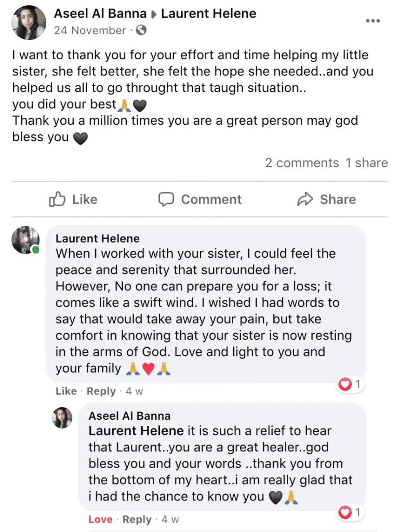Open Laurent Helene's comment avatar
This screenshot has width=400, height=532.
25,240
